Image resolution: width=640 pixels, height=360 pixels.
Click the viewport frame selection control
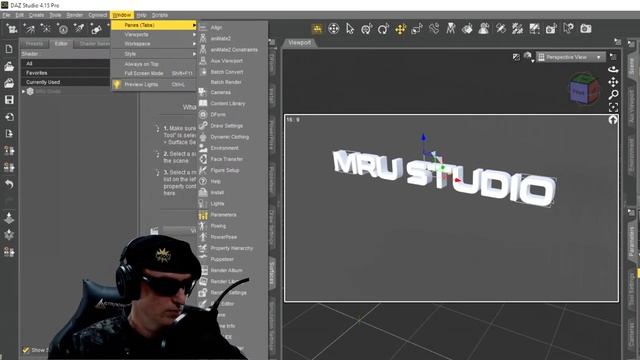coord(613,107)
